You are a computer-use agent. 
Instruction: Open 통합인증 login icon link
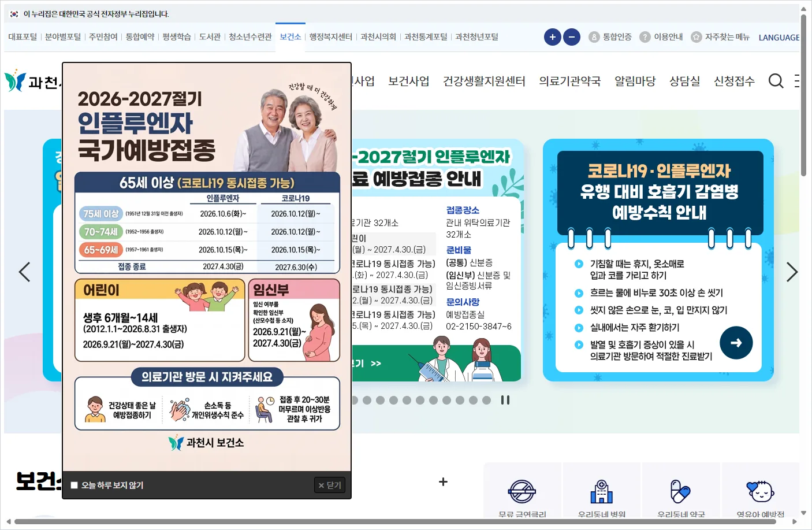pos(610,37)
